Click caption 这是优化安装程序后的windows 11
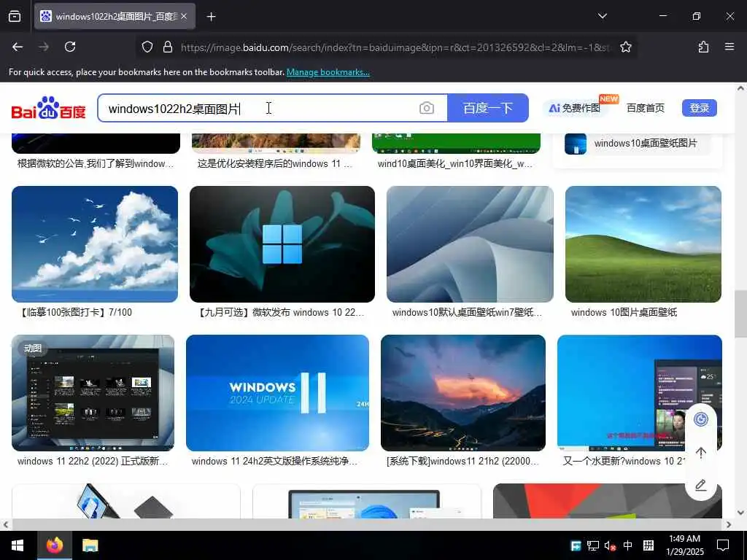 click(275, 164)
